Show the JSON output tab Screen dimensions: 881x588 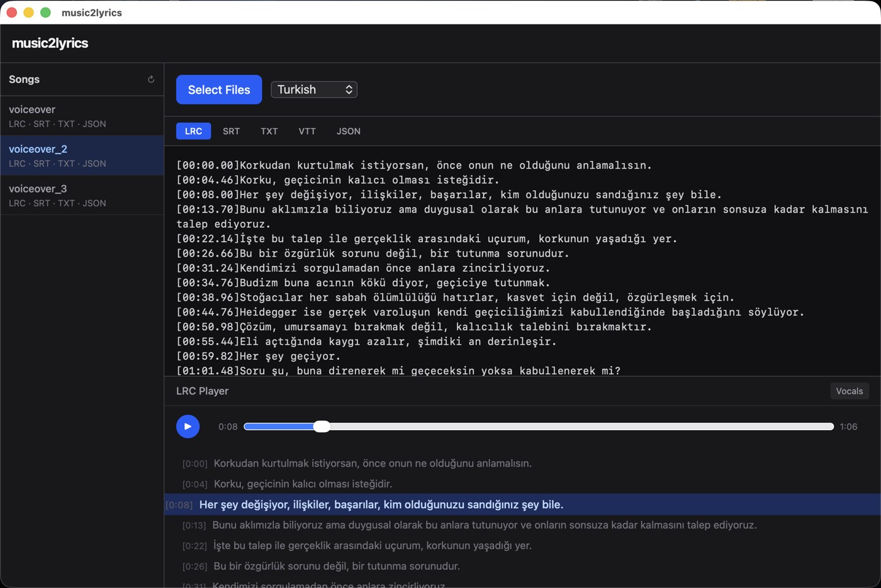click(349, 131)
